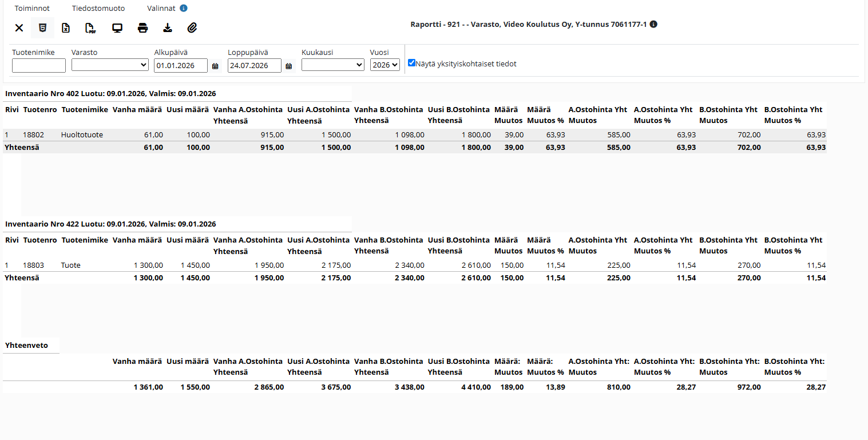Toggle Näytä yksityiskohtaiset tiedot checkbox
Image resolution: width=868 pixels, height=440 pixels.
click(x=411, y=63)
